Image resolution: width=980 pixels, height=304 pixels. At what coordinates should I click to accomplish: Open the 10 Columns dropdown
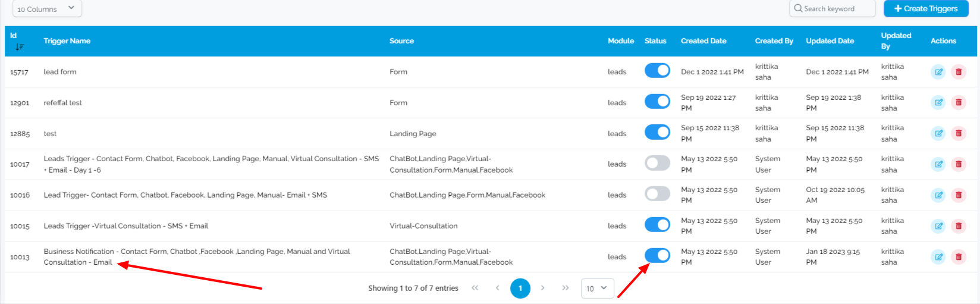pyautogui.click(x=47, y=9)
